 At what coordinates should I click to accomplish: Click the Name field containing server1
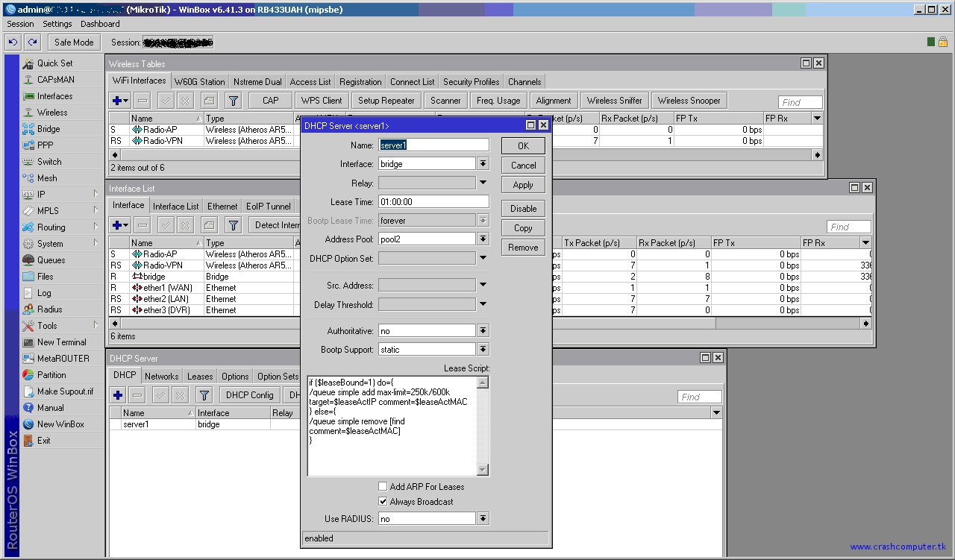[x=433, y=145]
